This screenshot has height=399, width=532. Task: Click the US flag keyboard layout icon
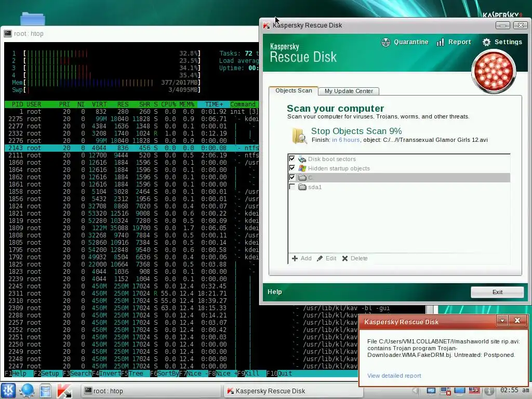tap(474, 391)
